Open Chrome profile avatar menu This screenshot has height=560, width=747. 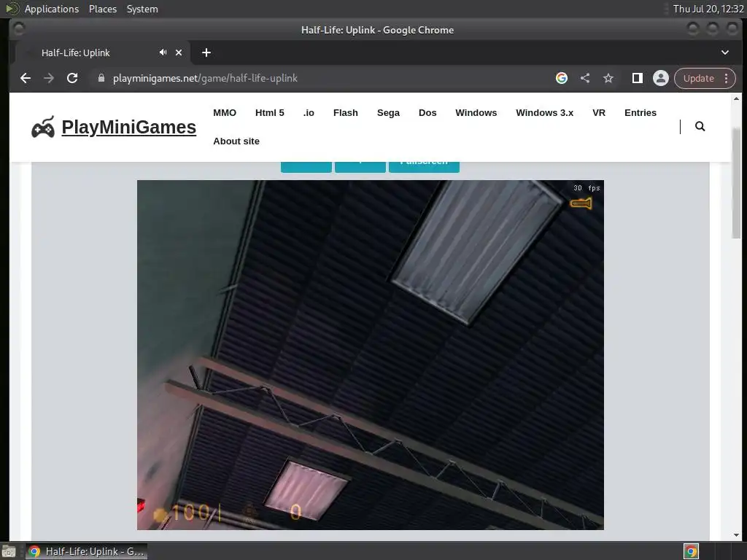pos(661,78)
